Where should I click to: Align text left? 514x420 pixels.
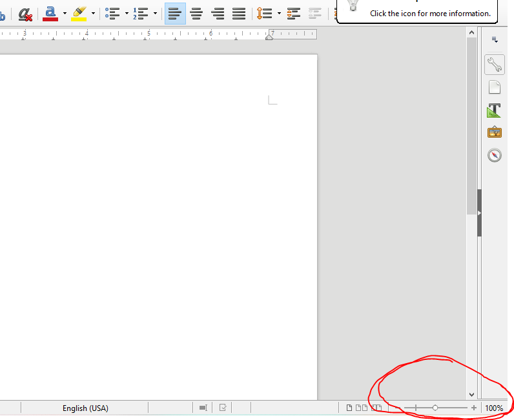pos(175,14)
